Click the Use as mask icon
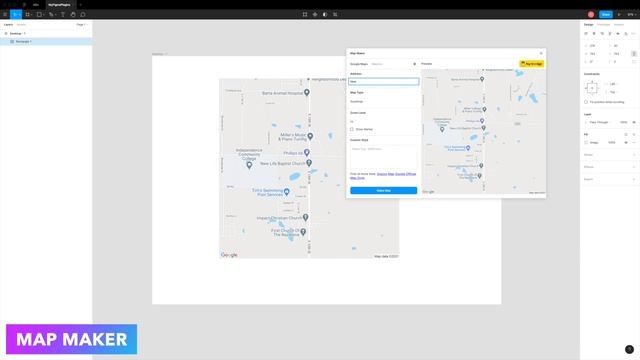Viewport: 640px width, 360px height. tap(325, 14)
